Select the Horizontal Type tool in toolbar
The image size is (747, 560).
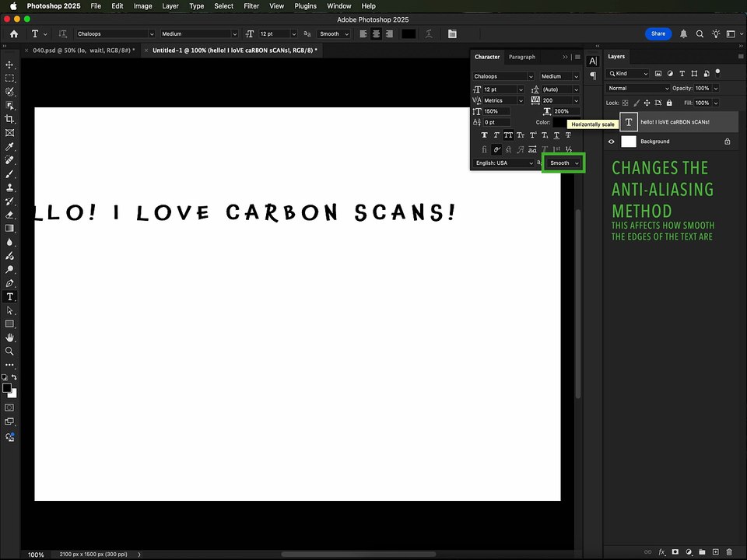pyautogui.click(x=9, y=296)
